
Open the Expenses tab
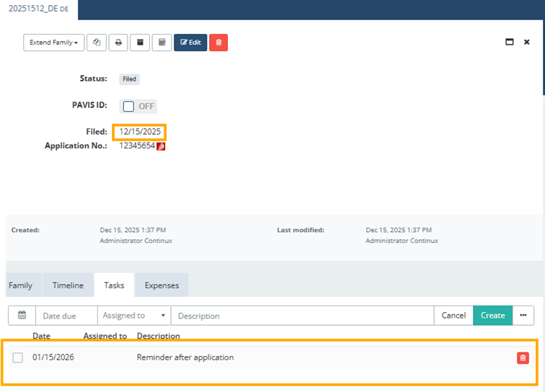pyautogui.click(x=162, y=285)
